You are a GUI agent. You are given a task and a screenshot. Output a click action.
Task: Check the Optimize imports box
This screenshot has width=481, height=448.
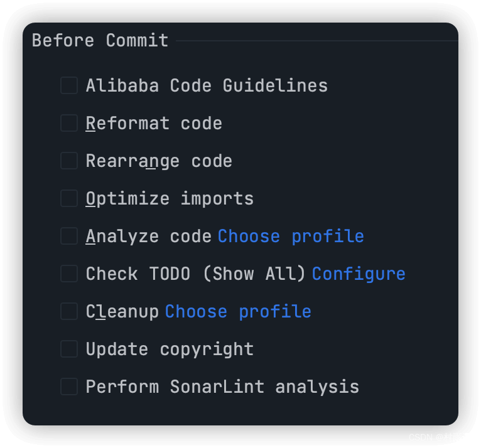coord(69,198)
